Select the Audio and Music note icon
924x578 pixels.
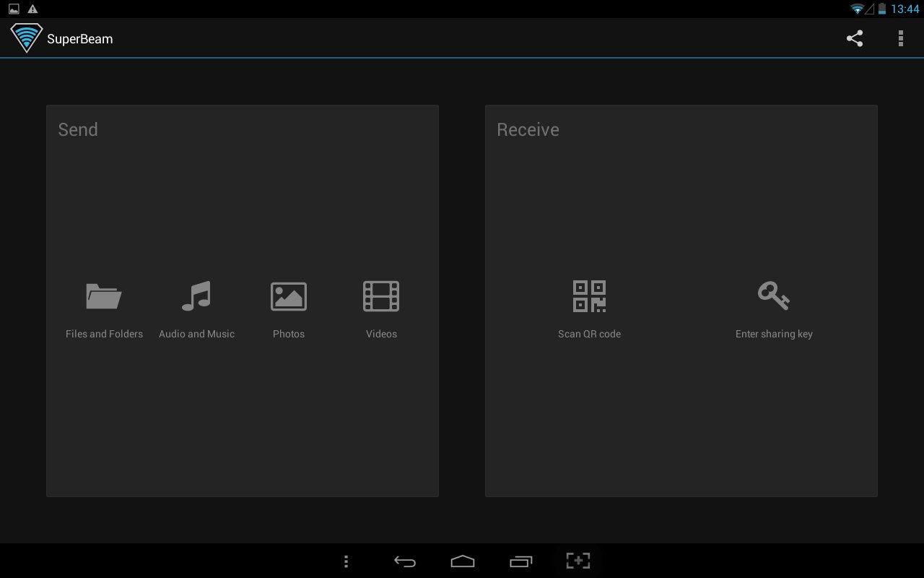[x=196, y=296]
